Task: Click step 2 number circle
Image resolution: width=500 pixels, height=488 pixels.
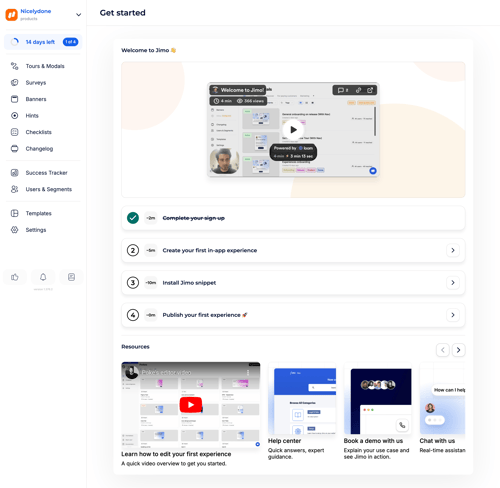Action: click(133, 250)
